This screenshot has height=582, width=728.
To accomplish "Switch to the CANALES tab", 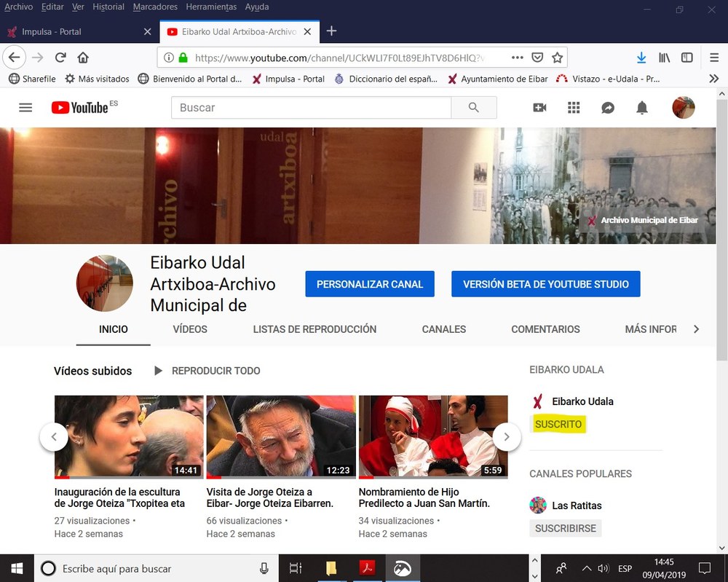I will click(444, 329).
